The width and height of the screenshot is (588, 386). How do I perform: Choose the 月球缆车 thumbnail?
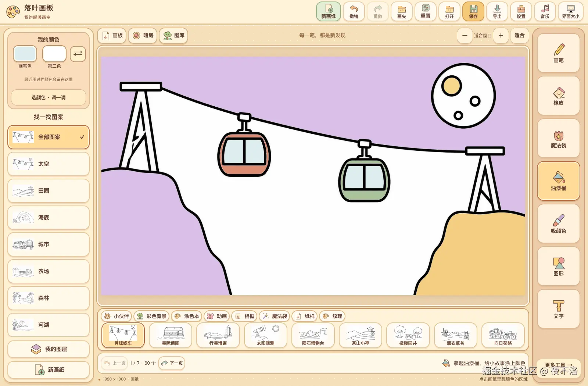(123, 335)
